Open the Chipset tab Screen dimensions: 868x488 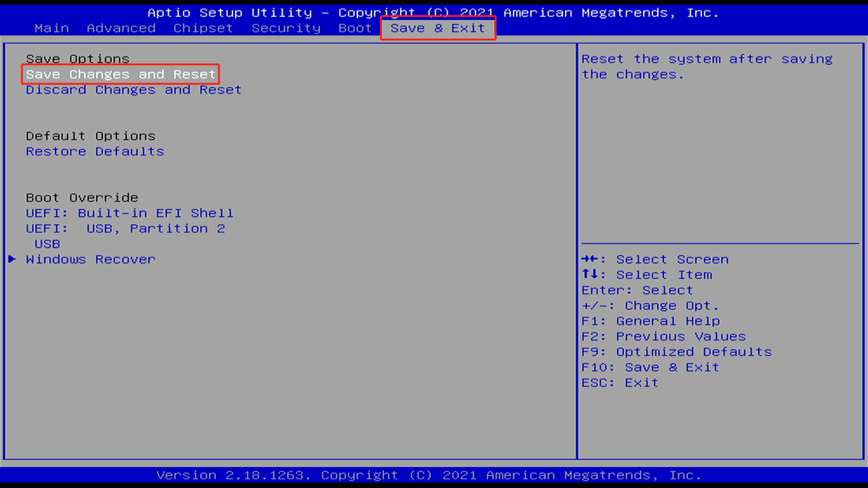click(x=203, y=28)
